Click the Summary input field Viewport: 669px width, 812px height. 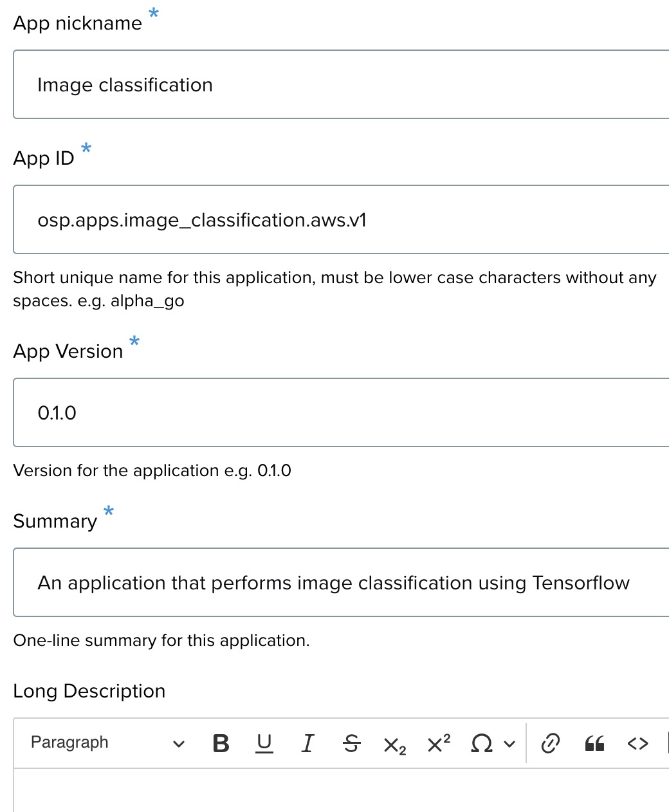(x=341, y=583)
